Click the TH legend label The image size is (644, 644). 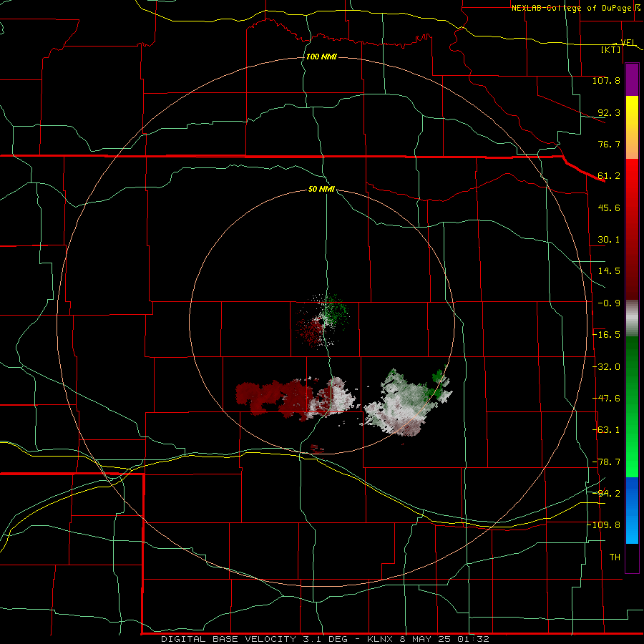615,557
